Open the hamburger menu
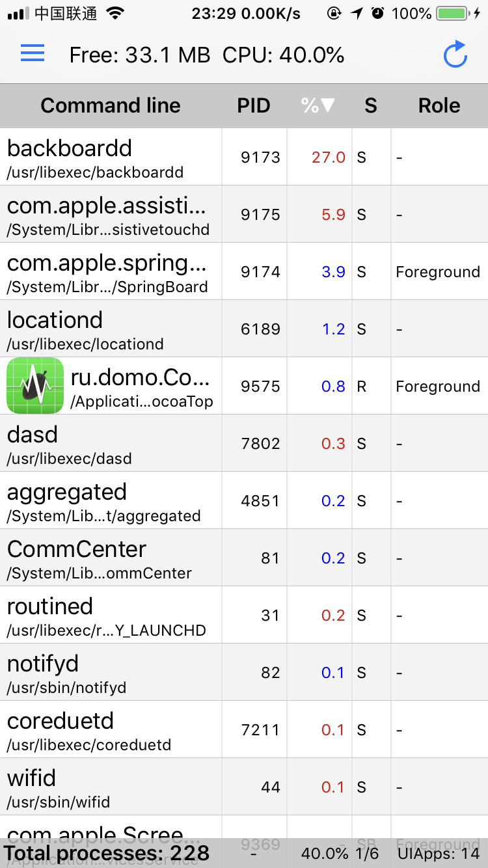488x868 pixels. [x=33, y=54]
